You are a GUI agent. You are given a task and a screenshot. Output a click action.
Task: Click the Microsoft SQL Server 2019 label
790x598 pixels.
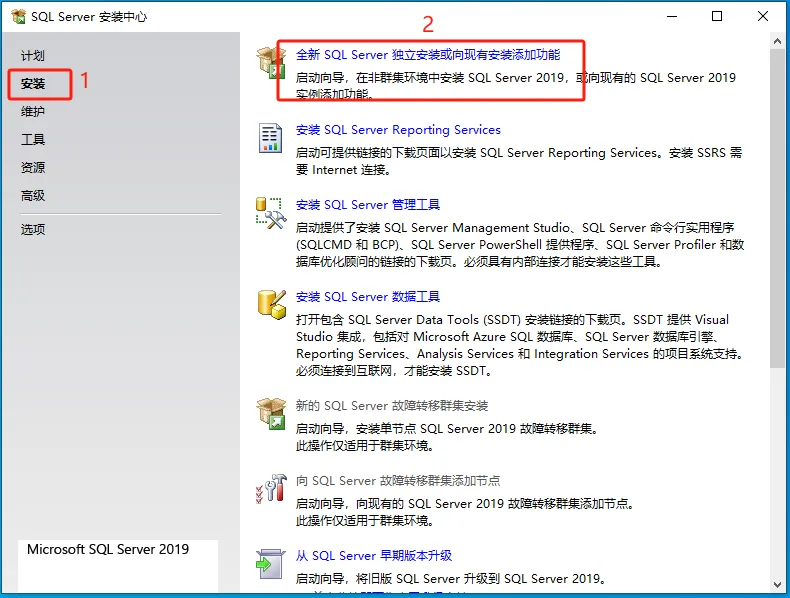108,549
